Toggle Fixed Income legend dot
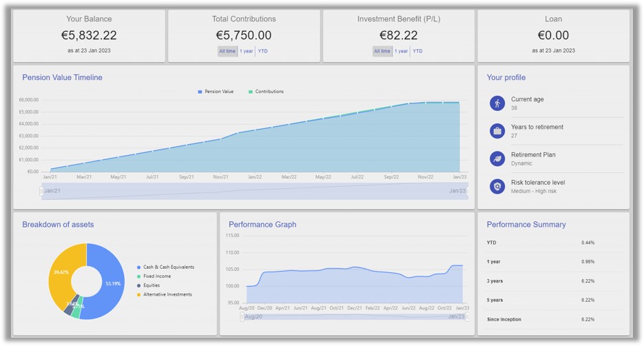 pos(139,276)
